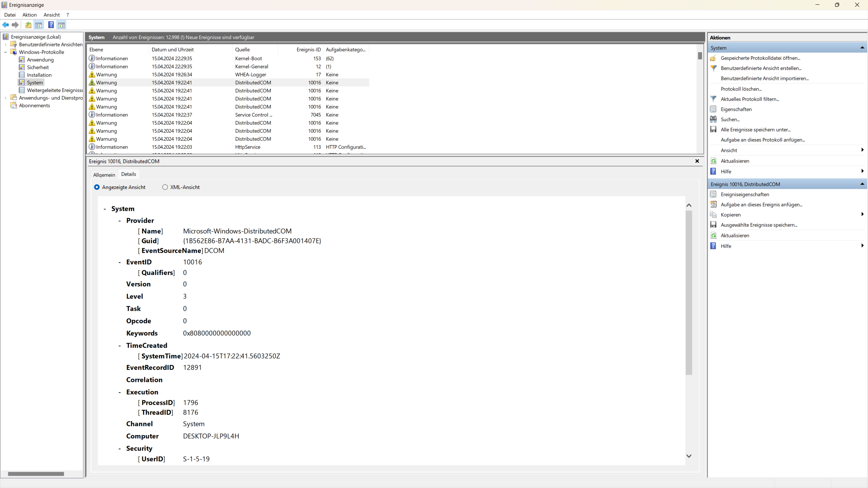The image size is (868, 488).
Task: Click the blue help toolbar icon
Action: (51, 25)
